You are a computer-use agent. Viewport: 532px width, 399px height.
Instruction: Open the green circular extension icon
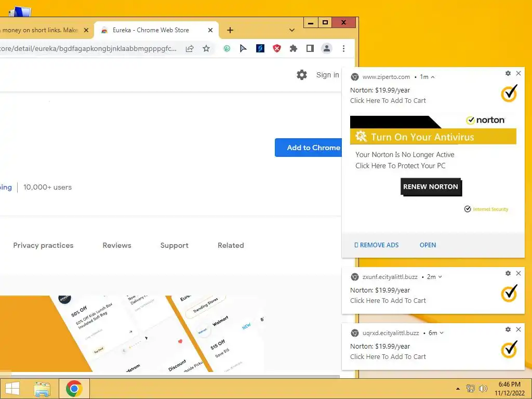(227, 48)
